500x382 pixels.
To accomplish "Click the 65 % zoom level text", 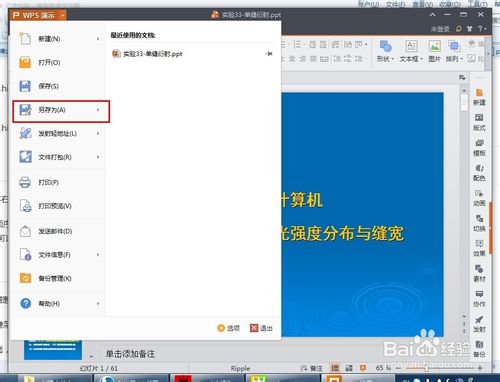I will 383,368.
